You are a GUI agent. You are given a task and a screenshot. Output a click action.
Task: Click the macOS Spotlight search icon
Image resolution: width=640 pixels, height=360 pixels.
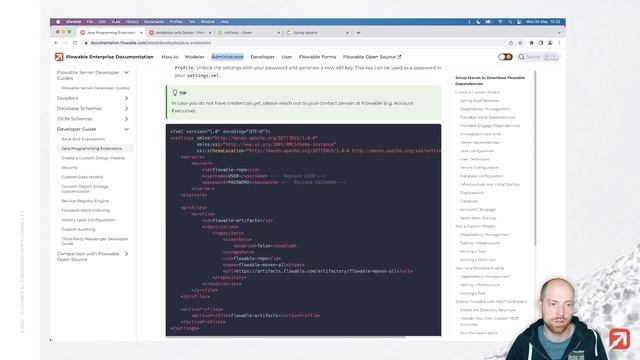(510, 22)
